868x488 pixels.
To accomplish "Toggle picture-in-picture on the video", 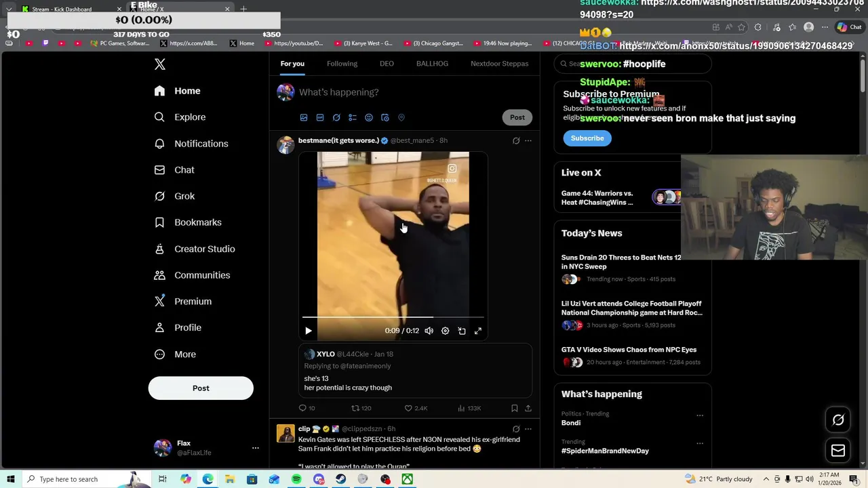I will click(462, 331).
